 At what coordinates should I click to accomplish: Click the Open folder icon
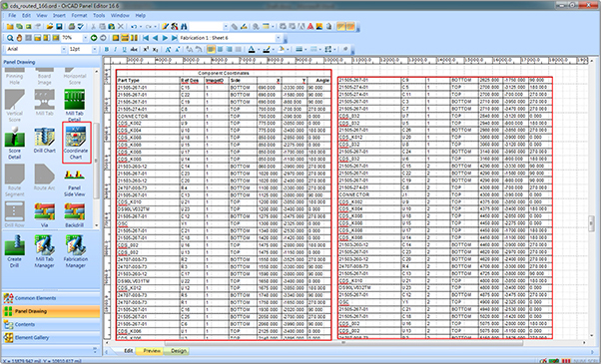click(x=50, y=26)
